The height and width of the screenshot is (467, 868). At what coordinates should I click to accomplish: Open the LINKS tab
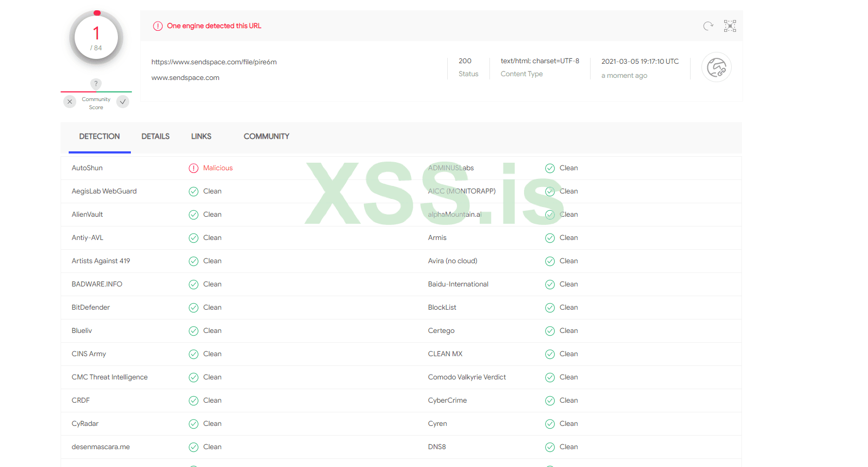pos(201,137)
